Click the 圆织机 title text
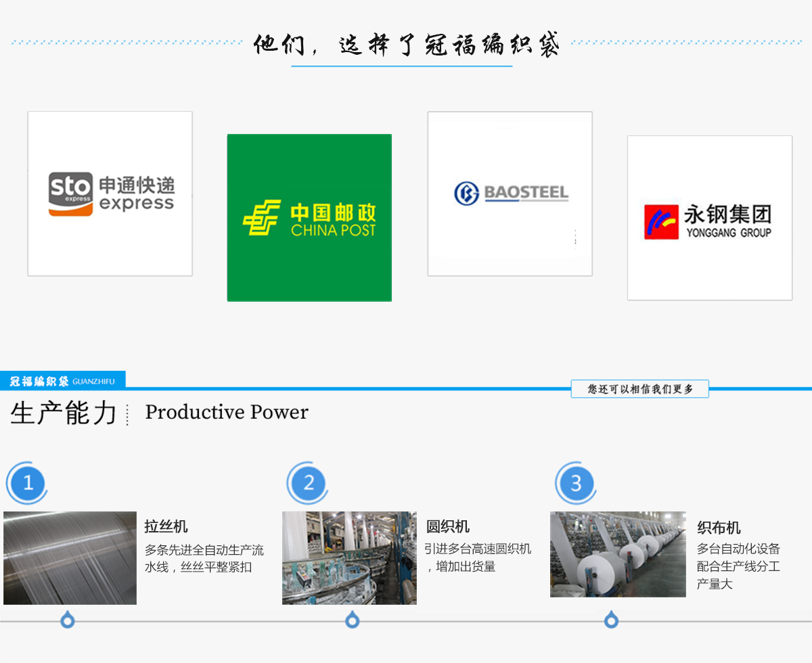The image size is (812, 663). pos(448,526)
